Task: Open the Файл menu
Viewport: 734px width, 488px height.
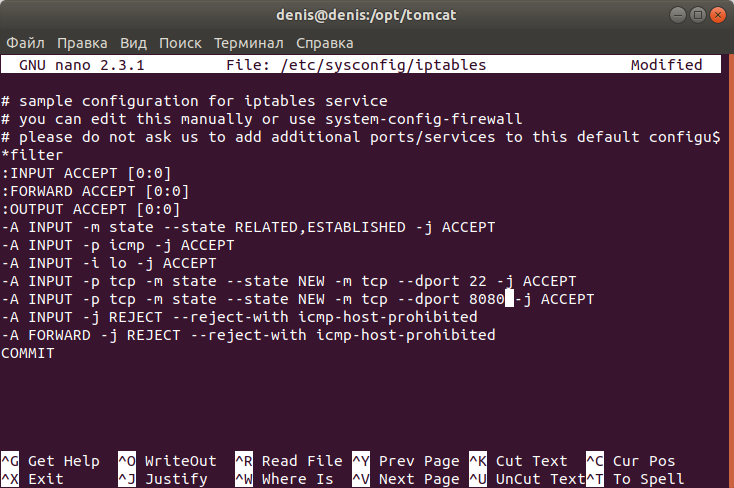Action: [x=26, y=43]
